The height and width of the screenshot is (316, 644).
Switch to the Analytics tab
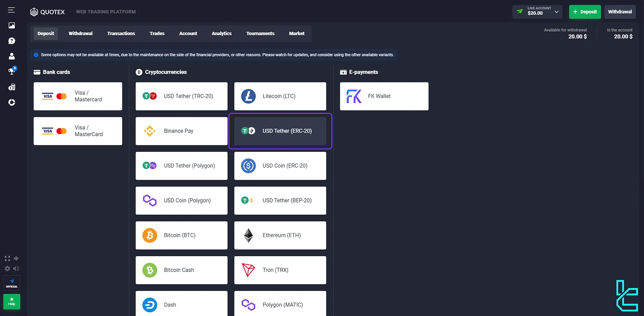coord(222,34)
